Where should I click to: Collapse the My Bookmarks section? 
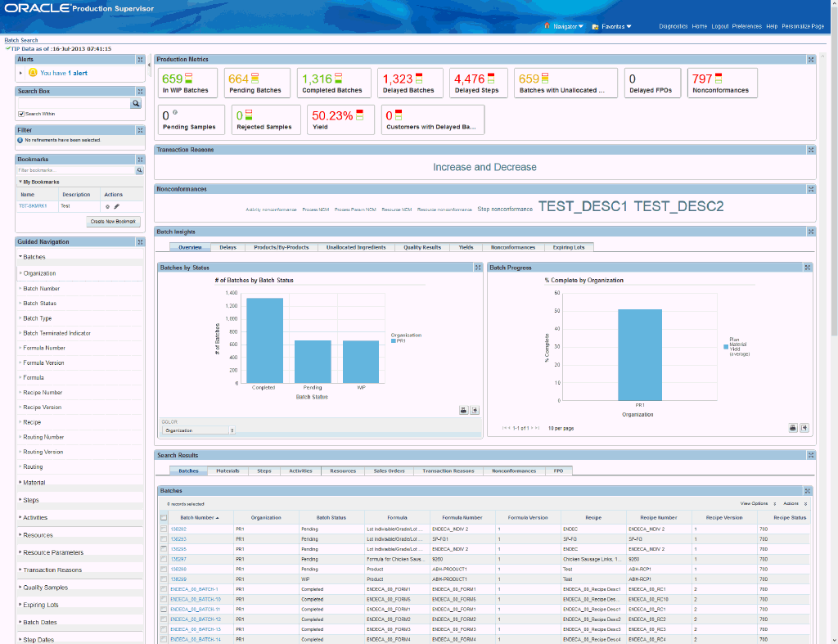pos(20,182)
